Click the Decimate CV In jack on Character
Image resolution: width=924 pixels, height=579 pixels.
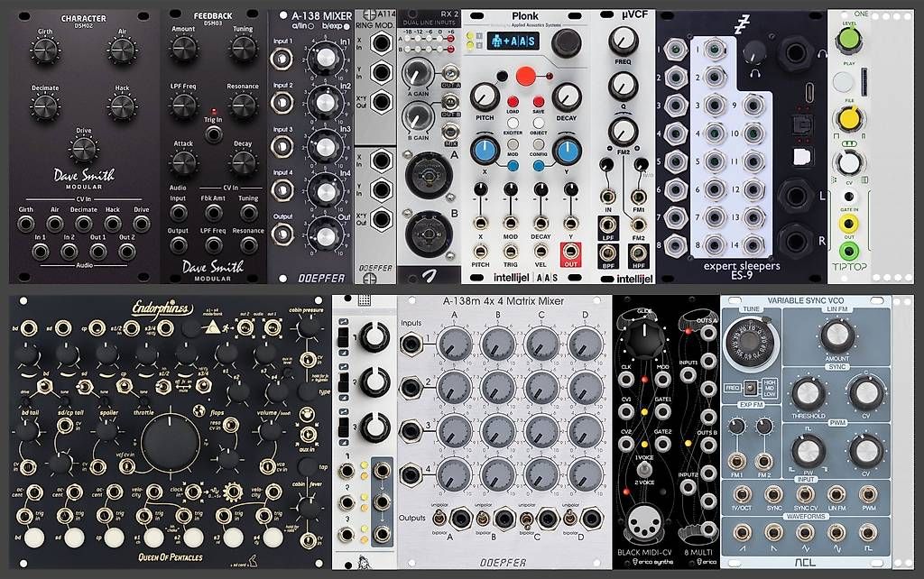tap(83, 224)
